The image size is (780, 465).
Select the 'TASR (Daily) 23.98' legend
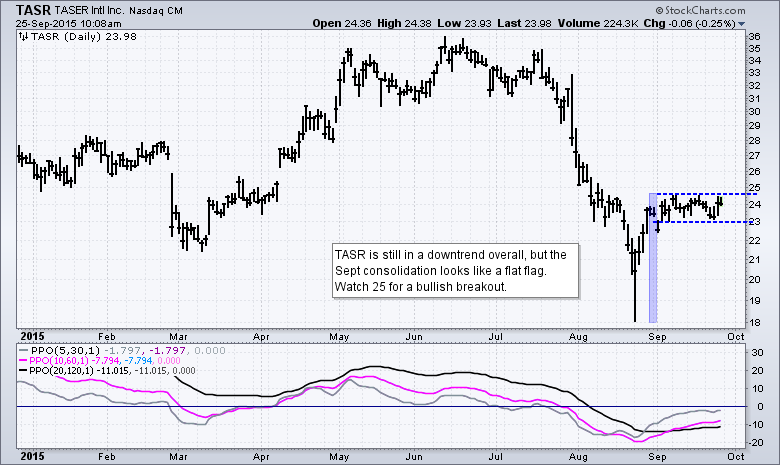tap(83, 36)
